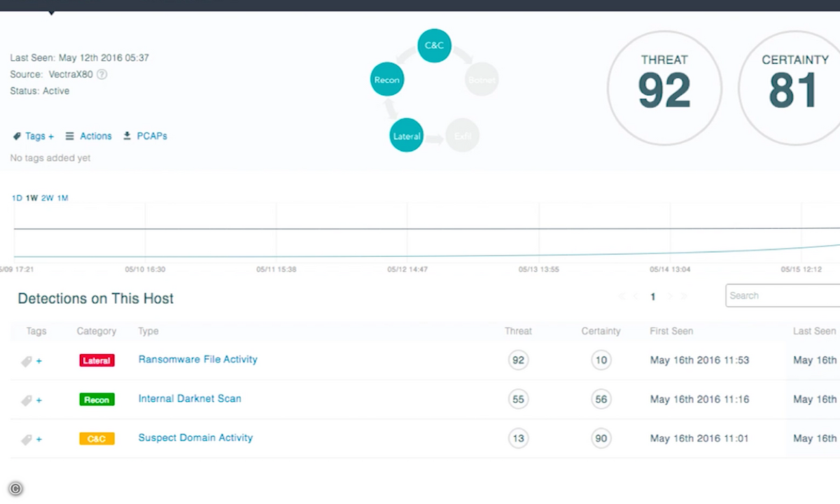Switch chart range to 1W

tap(31, 198)
